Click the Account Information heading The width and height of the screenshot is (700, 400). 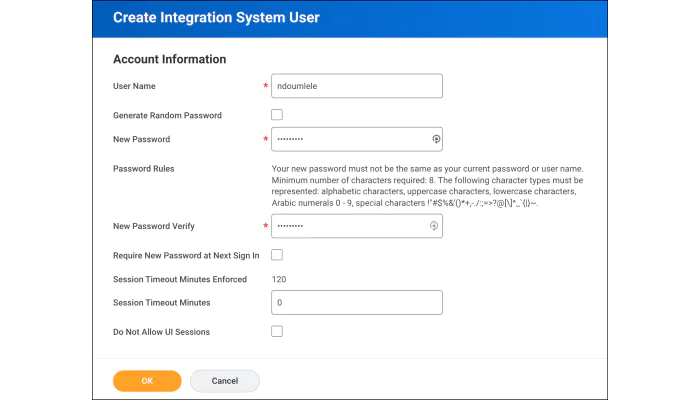coord(169,59)
